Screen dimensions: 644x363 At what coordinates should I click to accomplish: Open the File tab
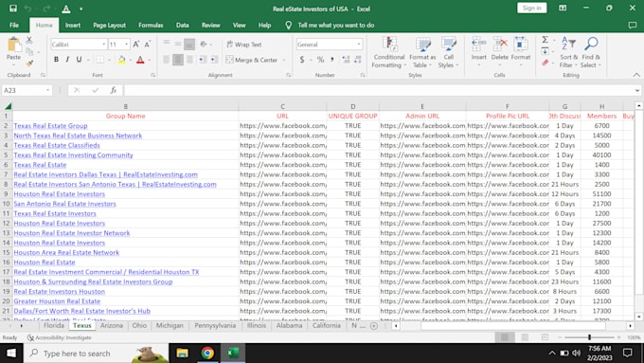coord(14,25)
